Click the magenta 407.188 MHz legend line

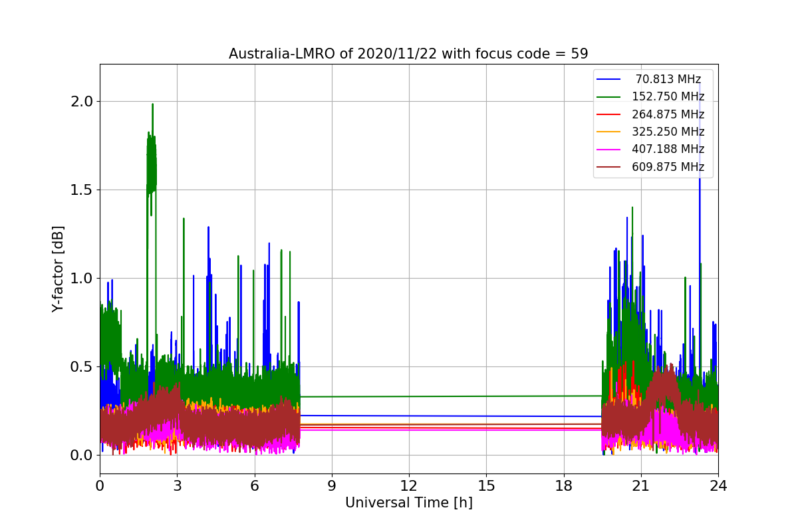point(608,149)
